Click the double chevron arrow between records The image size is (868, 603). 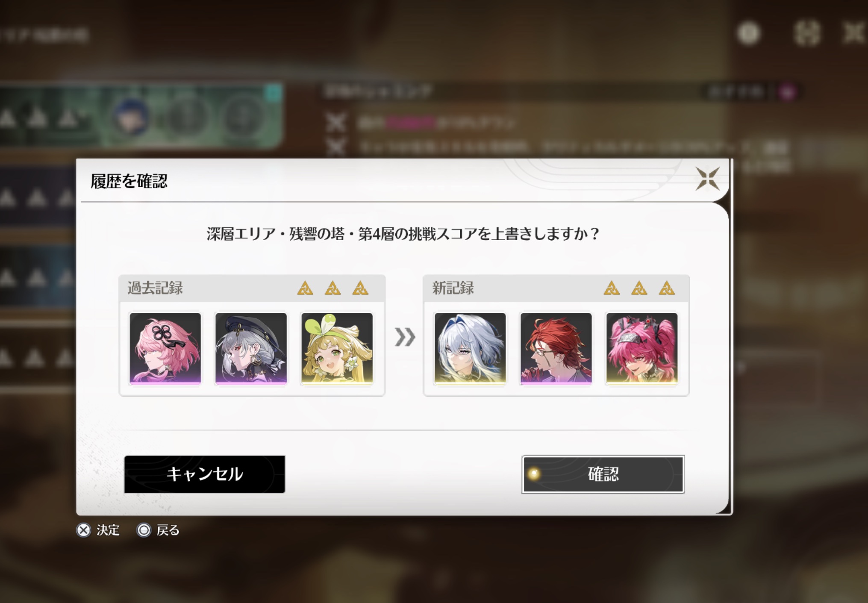(405, 337)
